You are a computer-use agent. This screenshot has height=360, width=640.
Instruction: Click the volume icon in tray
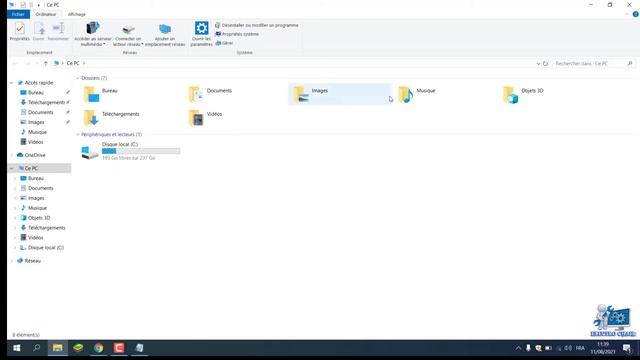tap(568, 348)
